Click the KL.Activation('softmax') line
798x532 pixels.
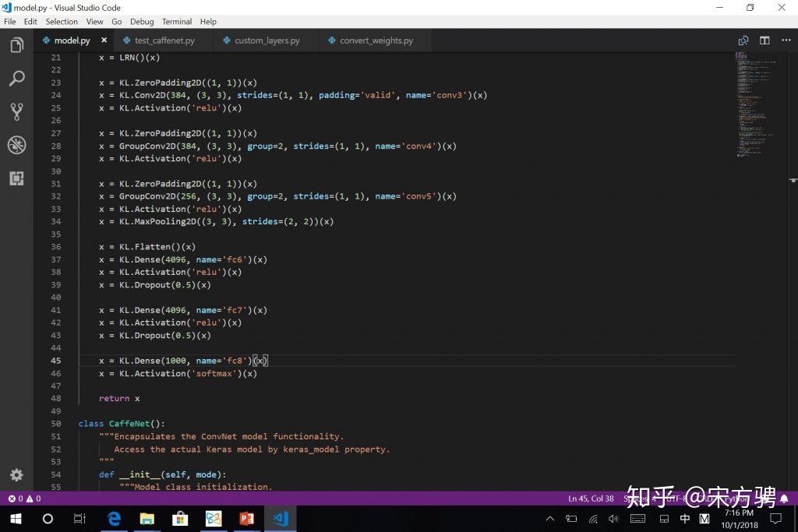pos(178,373)
